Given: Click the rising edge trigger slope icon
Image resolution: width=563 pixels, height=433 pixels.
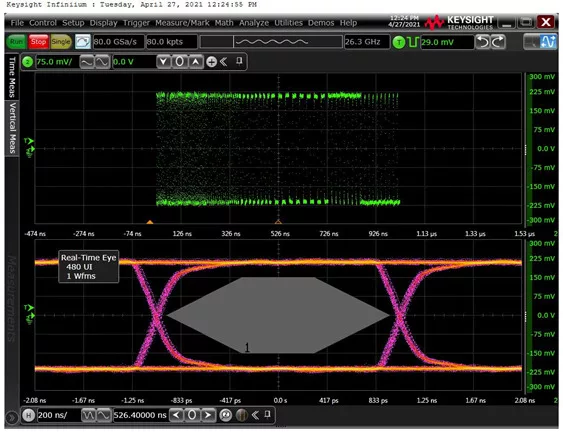Looking at the screenshot, I should click(413, 42).
